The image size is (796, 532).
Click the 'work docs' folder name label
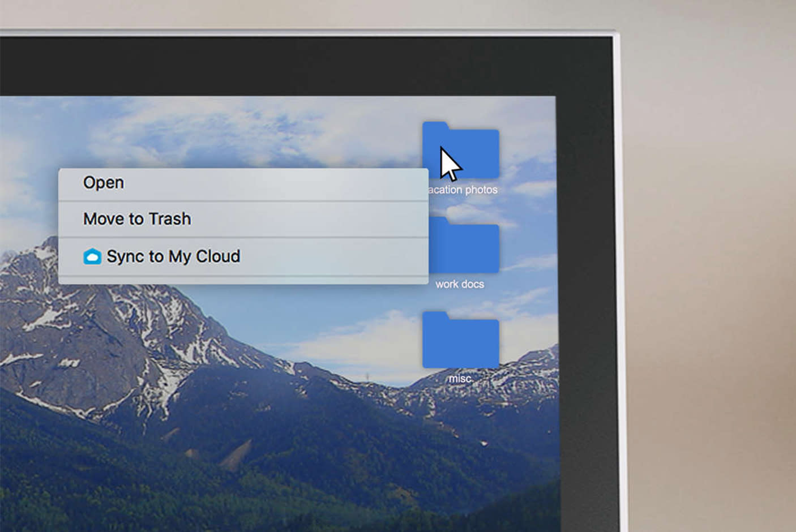pos(460,284)
